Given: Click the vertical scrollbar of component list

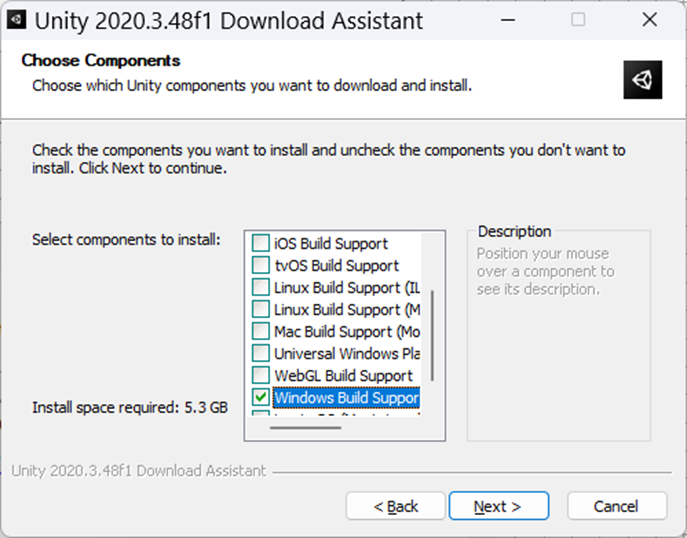Looking at the screenshot, I should [x=432, y=336].
